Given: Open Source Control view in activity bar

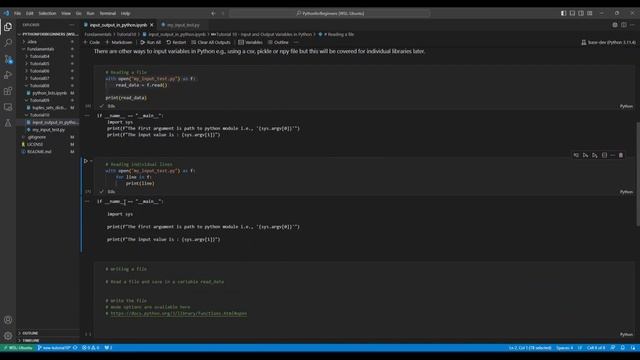Looking at the screenshot, I should tap(8, 59).
